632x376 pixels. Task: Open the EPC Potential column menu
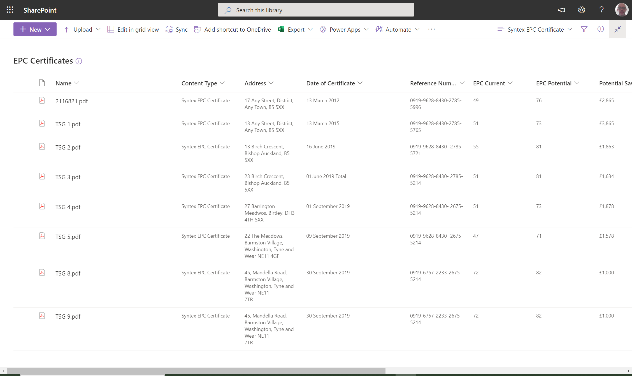click(x=557, y=83)
